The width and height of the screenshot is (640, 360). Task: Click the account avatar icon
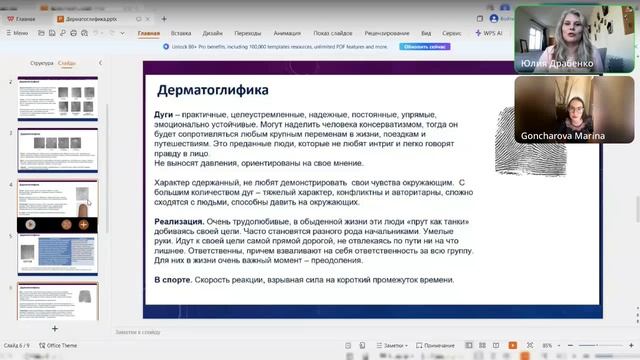(494, 18)
